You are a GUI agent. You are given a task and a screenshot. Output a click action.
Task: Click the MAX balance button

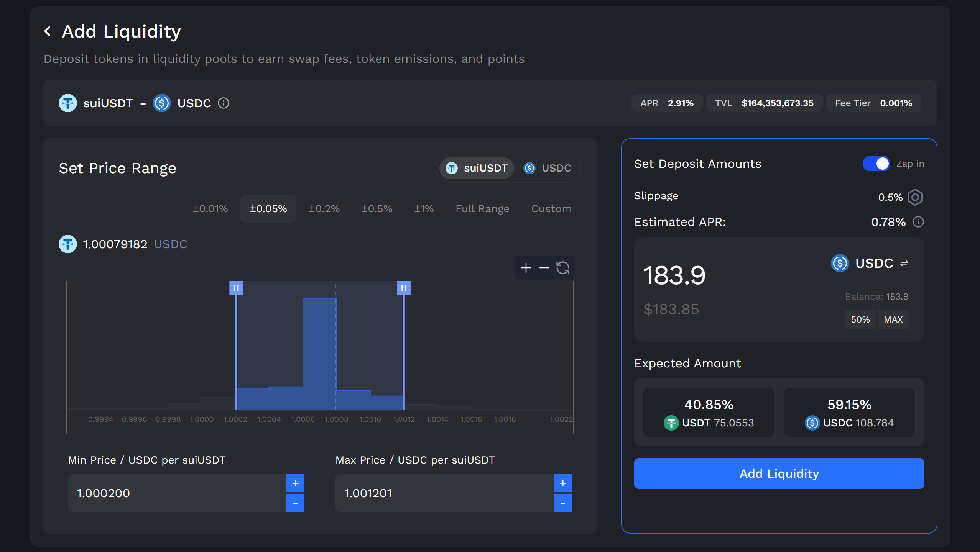pos(893,319)
